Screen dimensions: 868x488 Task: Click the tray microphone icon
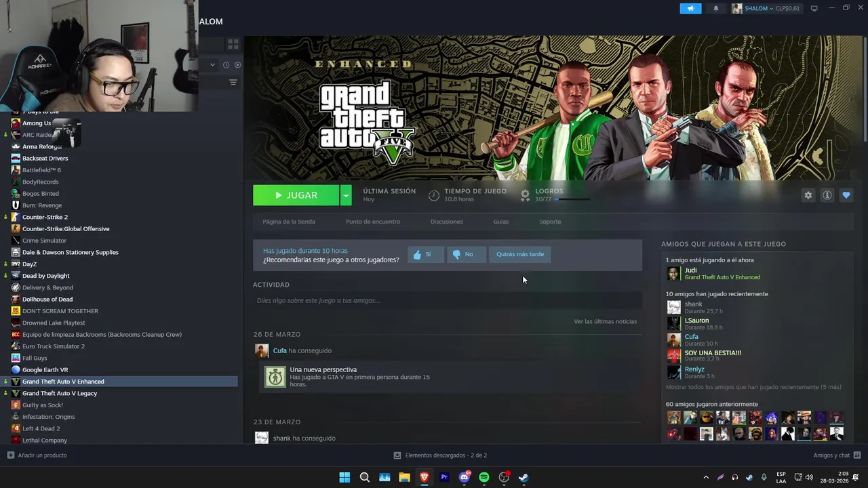[x=764, y=477]
